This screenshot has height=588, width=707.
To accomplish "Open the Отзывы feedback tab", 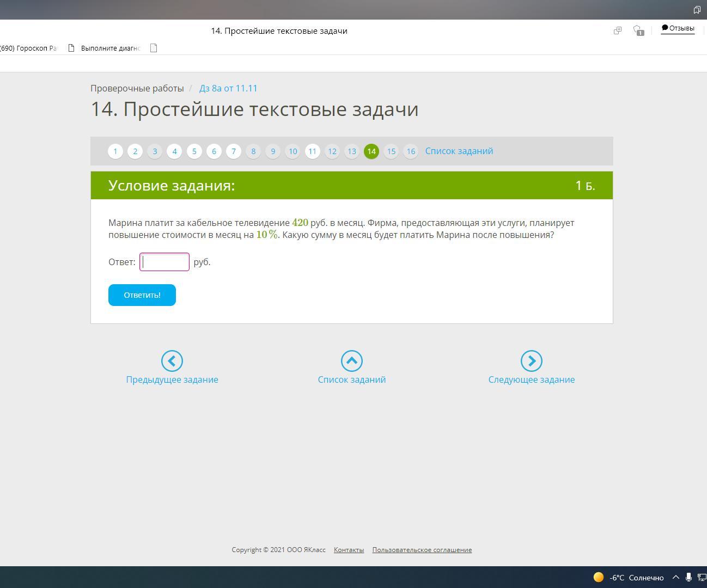I will 678,28.
